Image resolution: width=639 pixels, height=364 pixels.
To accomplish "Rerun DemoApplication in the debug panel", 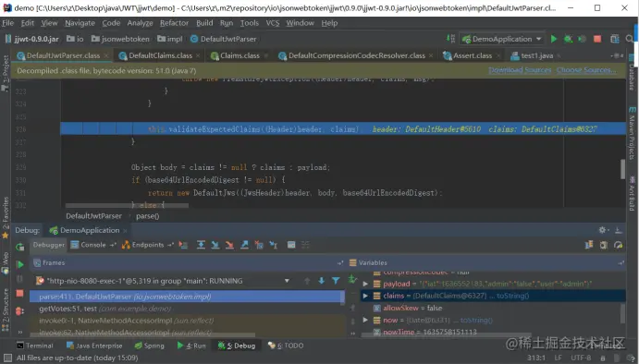I will pyautogui.click(x=19, y=247).
